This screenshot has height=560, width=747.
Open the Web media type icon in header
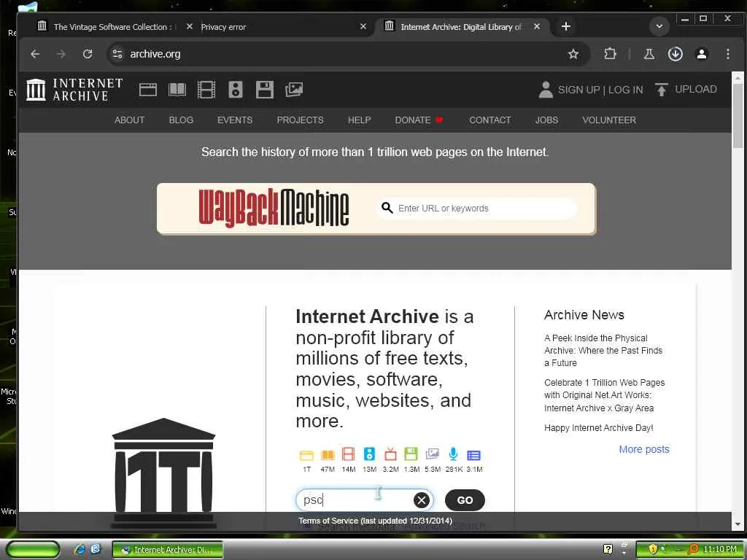tap(147, 90)
